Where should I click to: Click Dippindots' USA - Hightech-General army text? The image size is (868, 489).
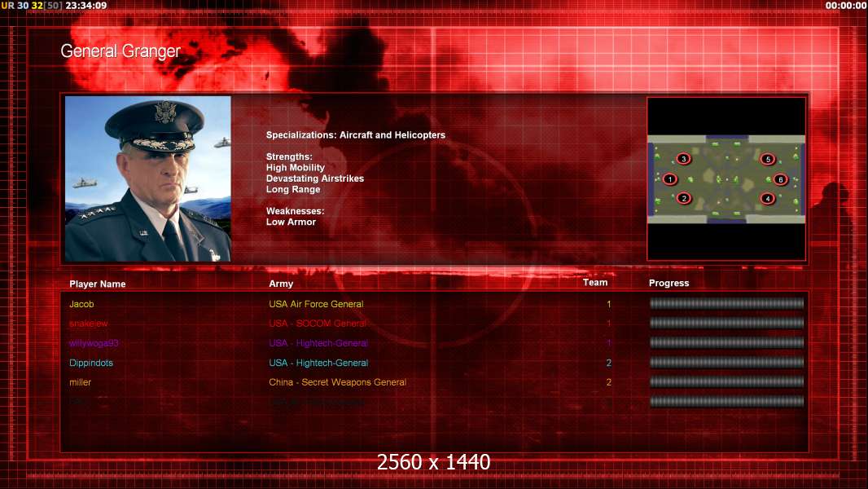tap(318, 363)
